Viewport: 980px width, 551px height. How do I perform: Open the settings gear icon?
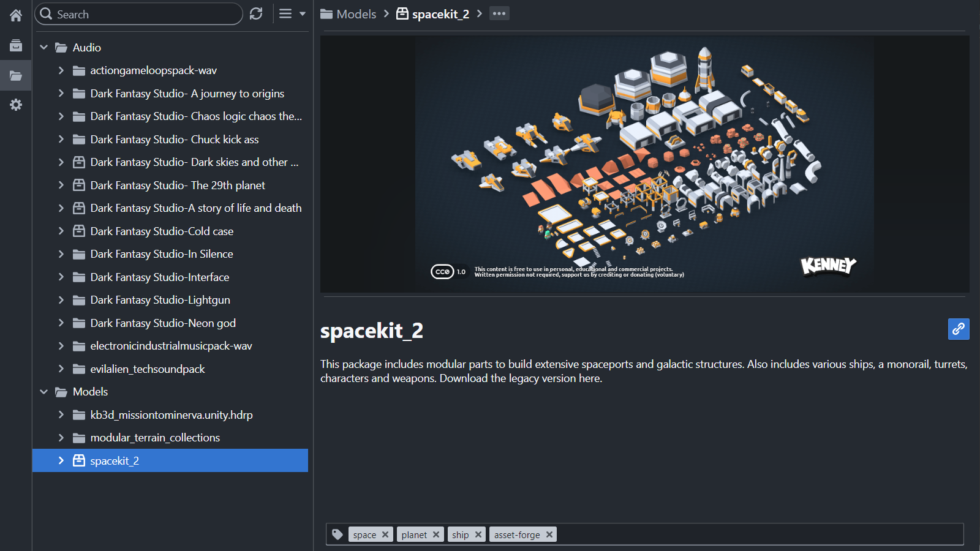[16, 105]
